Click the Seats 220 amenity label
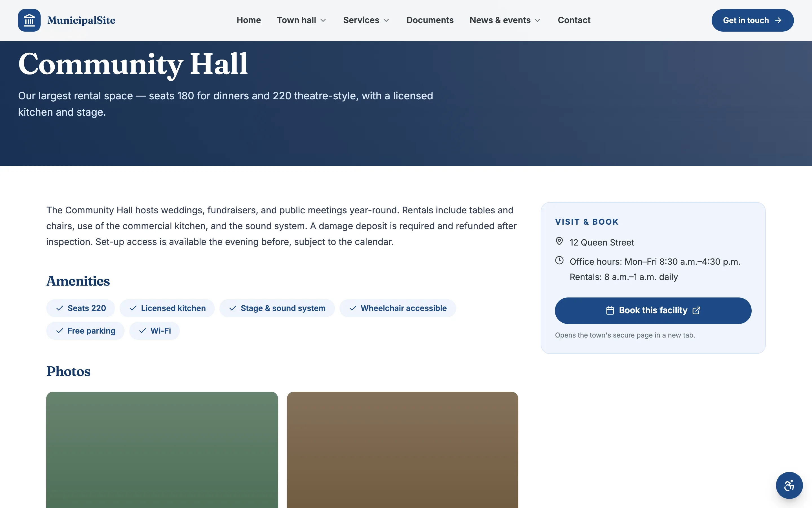 pos(87,308)
